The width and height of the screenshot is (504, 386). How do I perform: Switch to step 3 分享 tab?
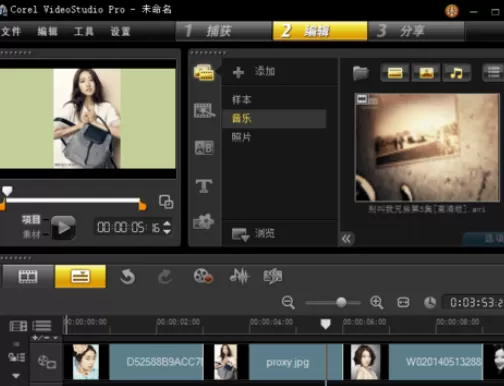coord(416,31)
